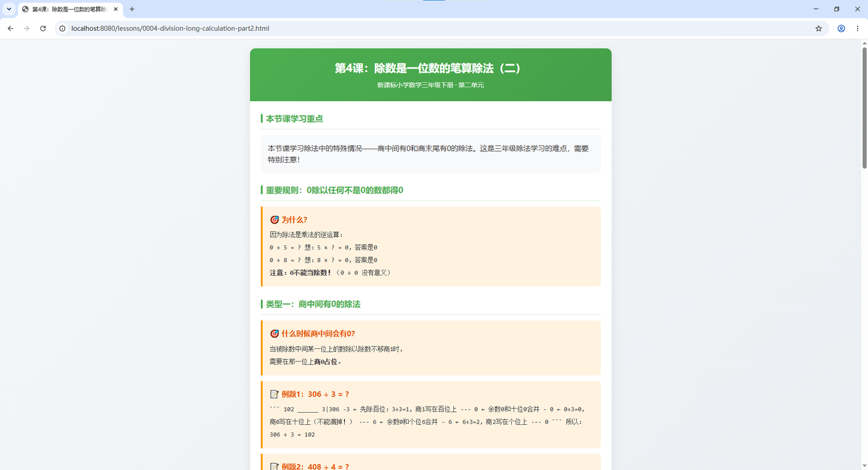Click the intro paragraph starting 本节课学习除法中的特殊情况
868x470 pixels.
point(428,154)
